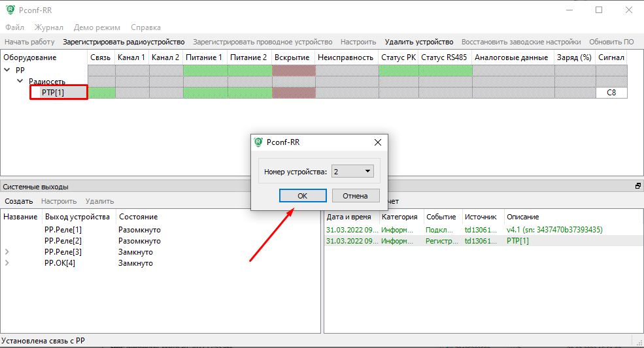
Task: Collapse the Радиосеть tree node
Action: coord(19,82)
